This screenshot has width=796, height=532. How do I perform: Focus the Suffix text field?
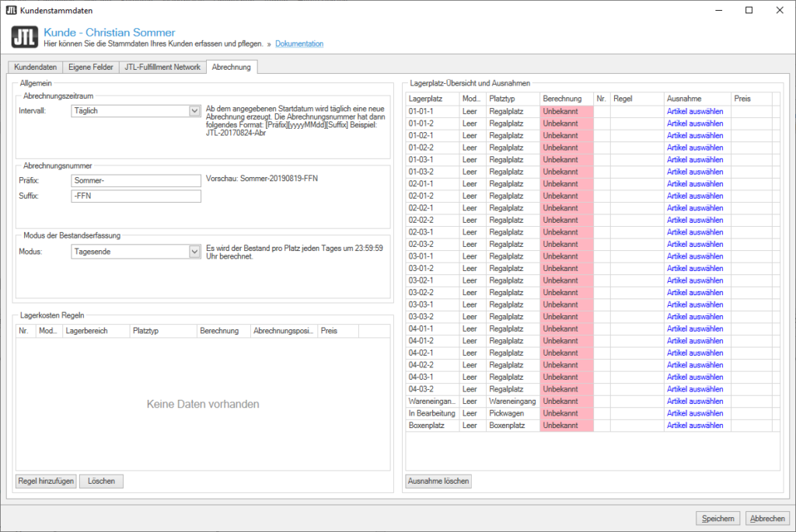(135, 196)
